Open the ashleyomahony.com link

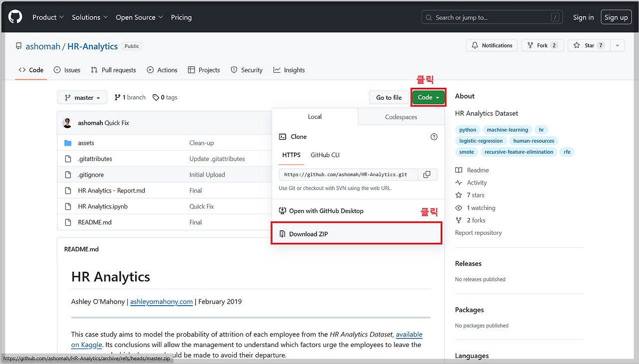[x=161, y=302]
